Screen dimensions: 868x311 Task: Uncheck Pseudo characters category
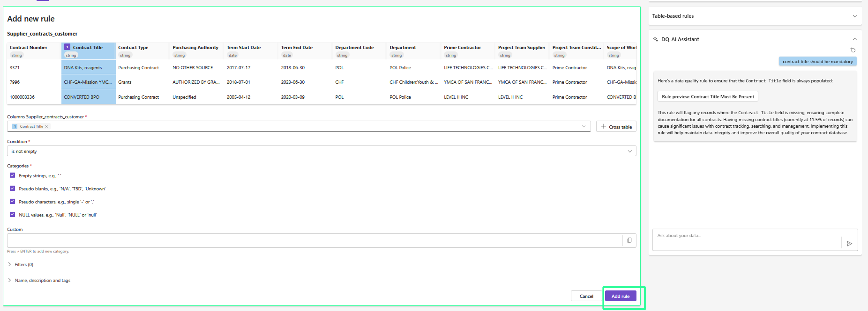point(12,201)
